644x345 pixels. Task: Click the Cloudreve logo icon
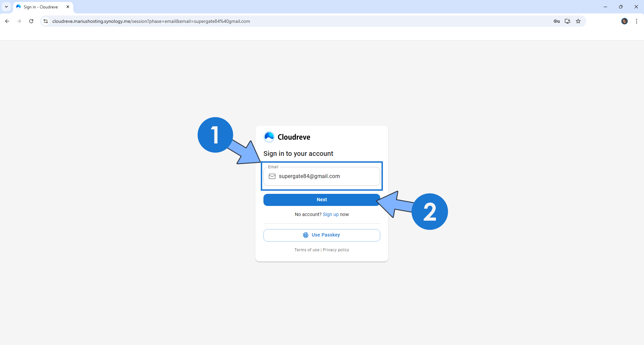(269, 137)
